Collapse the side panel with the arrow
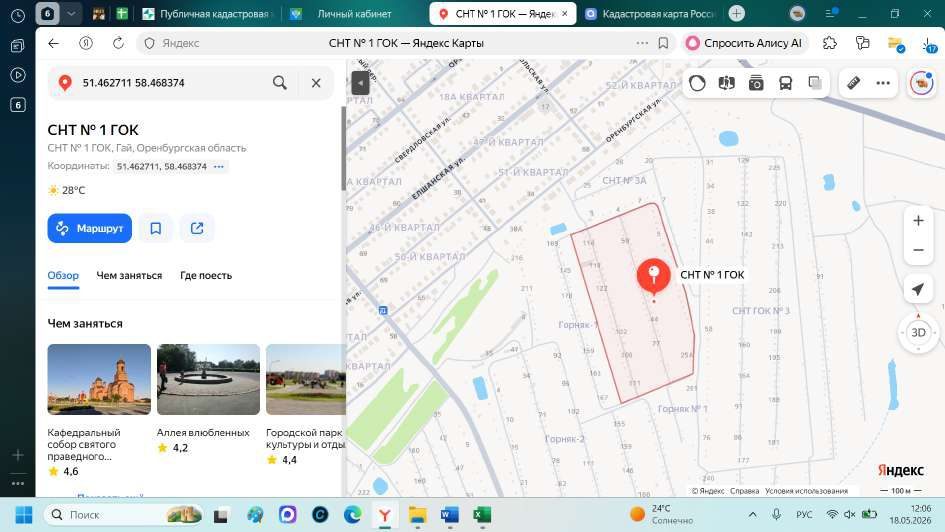945x532 pixels. pyautogui.click(x=360, y=83)
